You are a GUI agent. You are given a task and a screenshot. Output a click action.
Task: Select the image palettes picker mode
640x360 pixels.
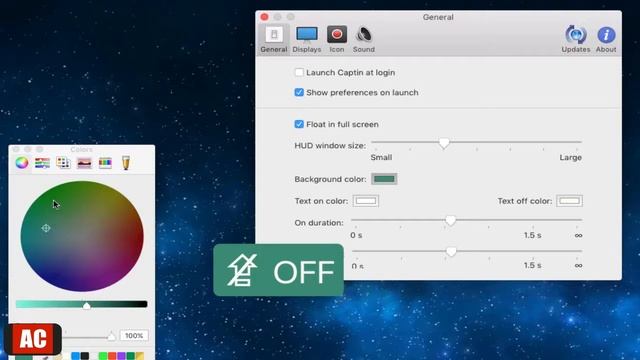tap(84, 163)
